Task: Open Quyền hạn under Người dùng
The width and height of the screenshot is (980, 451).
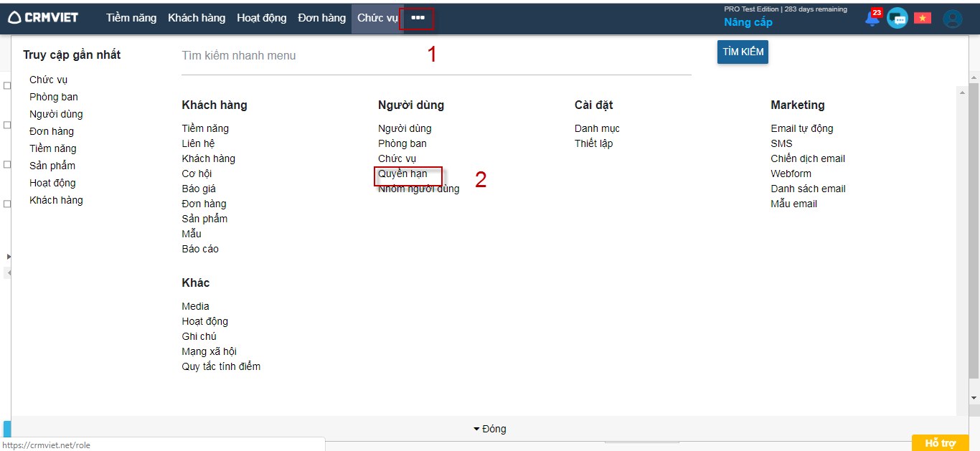Action: tap(402, 174)
